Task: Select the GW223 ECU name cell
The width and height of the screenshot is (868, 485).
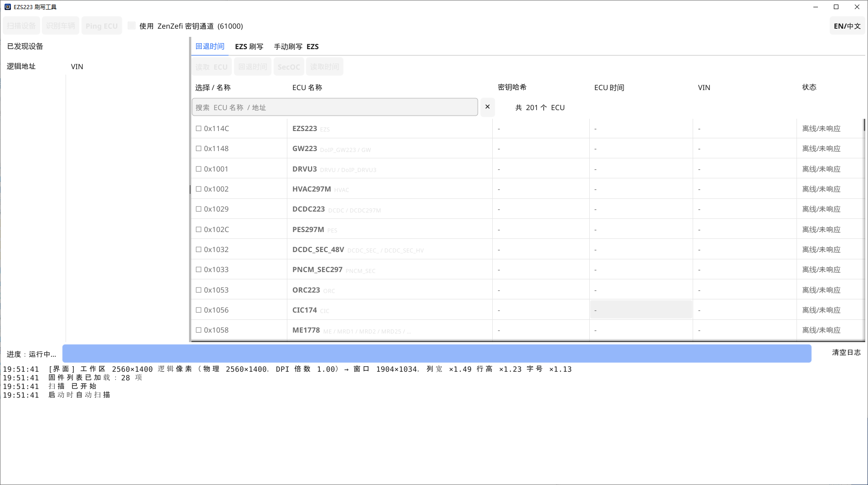Action: tap(390, 149)
